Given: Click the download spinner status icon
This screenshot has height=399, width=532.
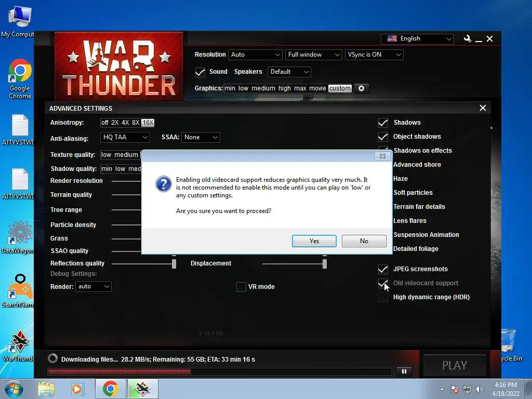Looking at the screenshot, I should (52, 358).
